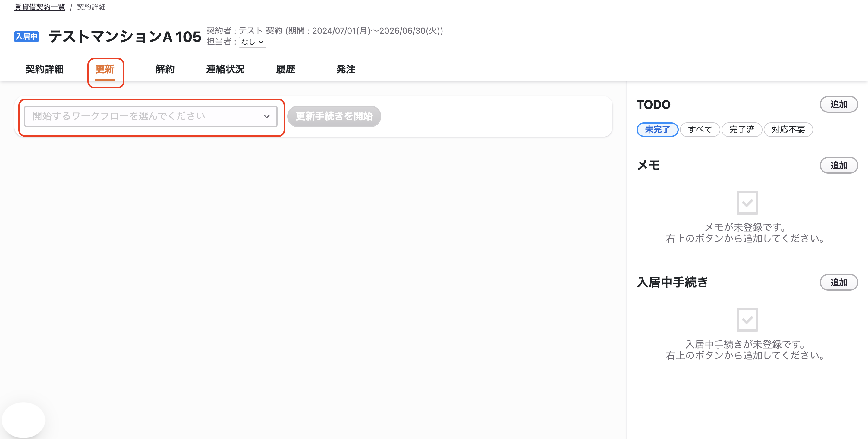This screenshot has width=868, height=439.
Task: Click the chevron arrow in workflow dropdown
Action: pyautogui.click(x=266, y=116)
